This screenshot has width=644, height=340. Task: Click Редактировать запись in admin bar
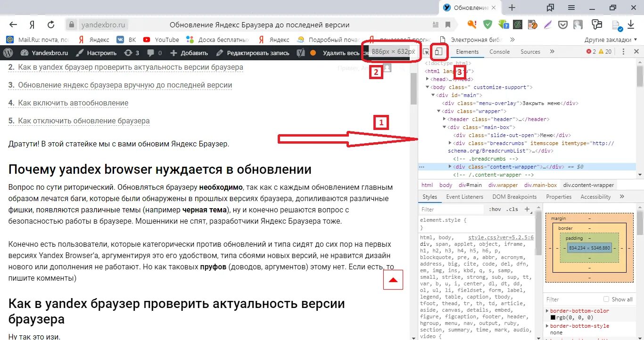252,53
